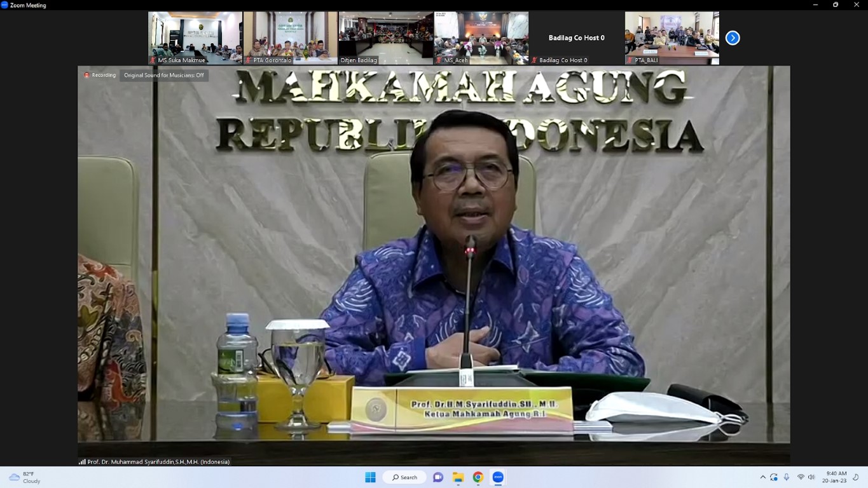This screenshot has height=488, width=868.
Task: Click the sync icon in the system tray
Action: [x=774, y=477]
